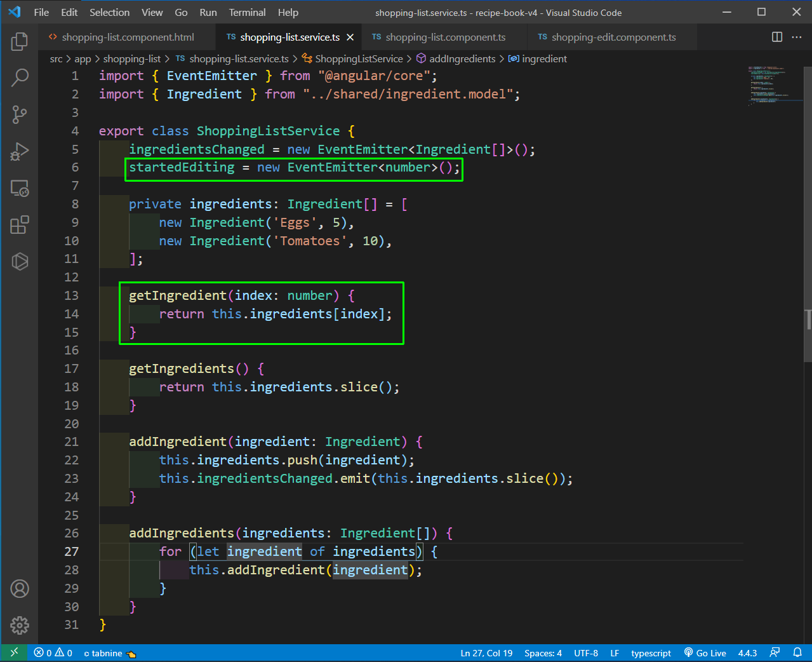Image resolution: width=812 pixels, height=662 pixels.
Task: Open the Help menu
Action: click(288, 12)
